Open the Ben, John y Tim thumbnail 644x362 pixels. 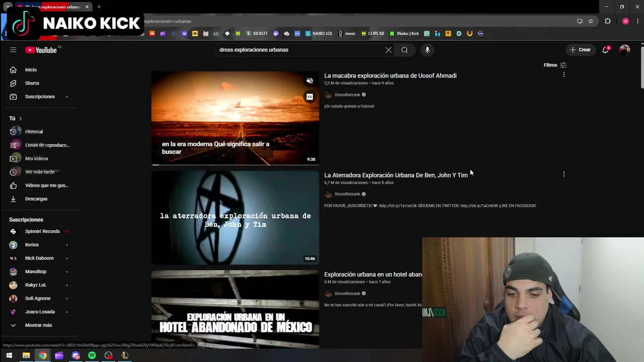tap(235, 218)
